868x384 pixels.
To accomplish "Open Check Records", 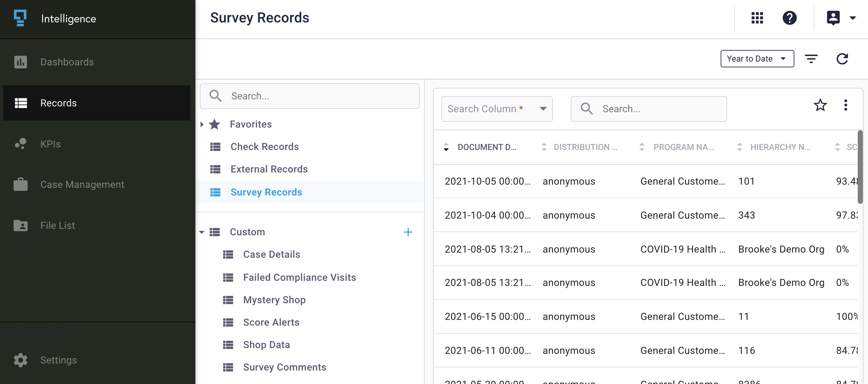I will pyautogui.click(x=265, y=147).
